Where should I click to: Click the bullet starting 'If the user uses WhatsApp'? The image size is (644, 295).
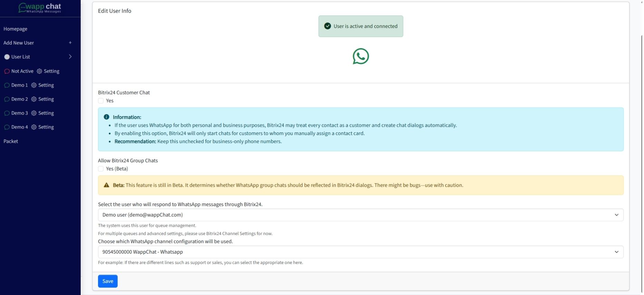pyautogui.click(x=286, y=125)
